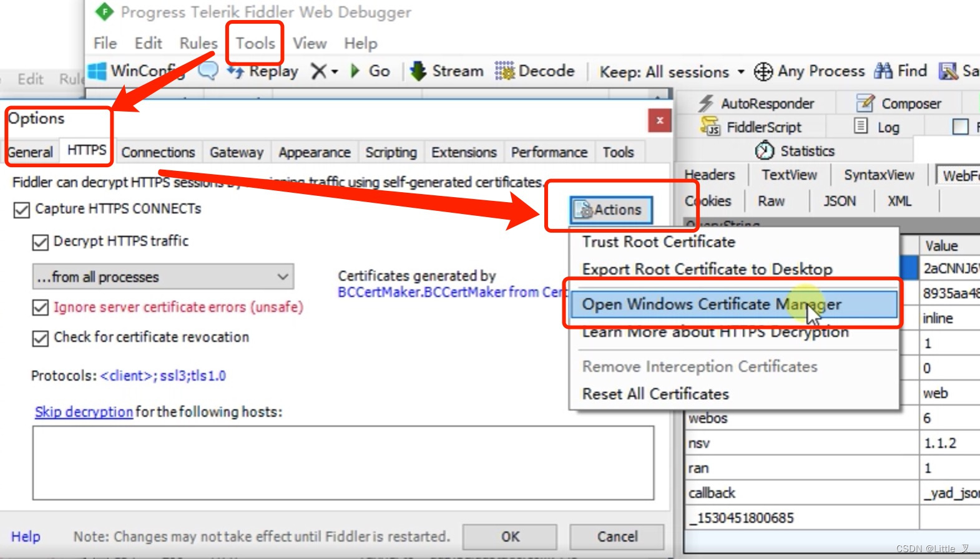Viewport: 980px width, 559px height.
Task: Open the SyntaxView inspector tab
Action: point(879,175)
